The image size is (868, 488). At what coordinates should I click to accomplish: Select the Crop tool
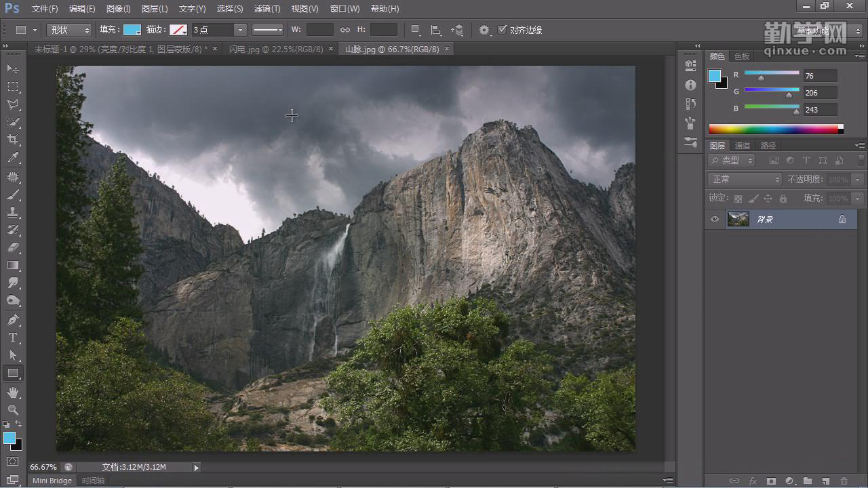pos(13,140)
